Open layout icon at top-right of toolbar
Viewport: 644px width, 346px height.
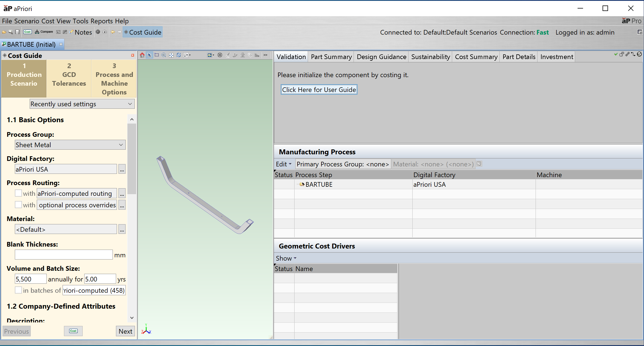640,32
